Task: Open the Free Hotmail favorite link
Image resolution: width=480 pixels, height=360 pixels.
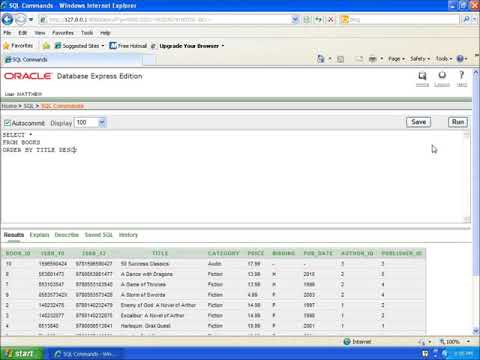Action: pos(128,46)
